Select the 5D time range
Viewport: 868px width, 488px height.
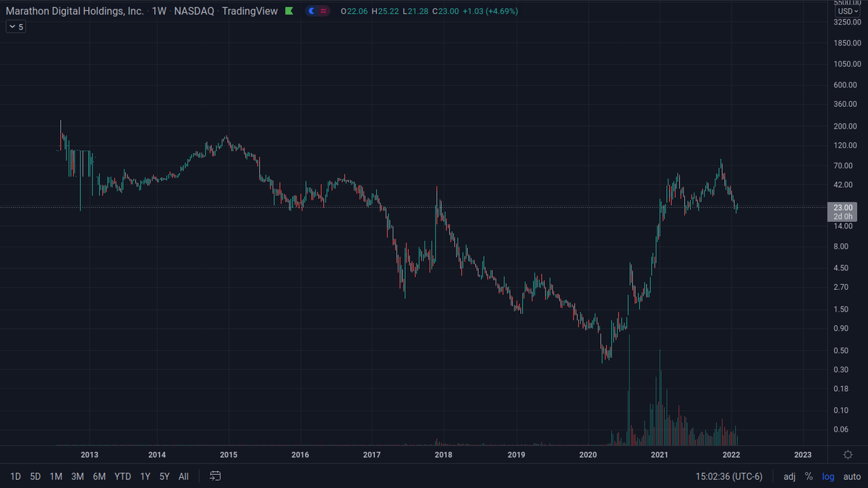(x=35, y=476)
